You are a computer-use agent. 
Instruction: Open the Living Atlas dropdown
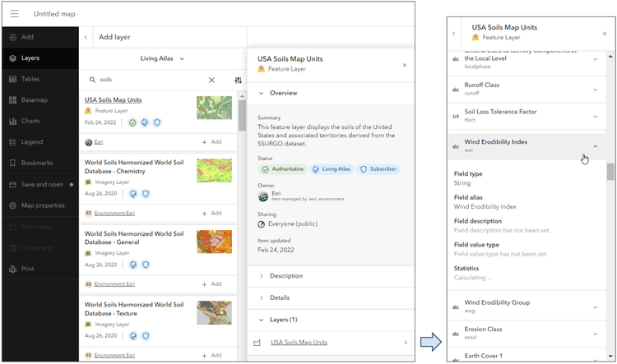click(162, 58)
